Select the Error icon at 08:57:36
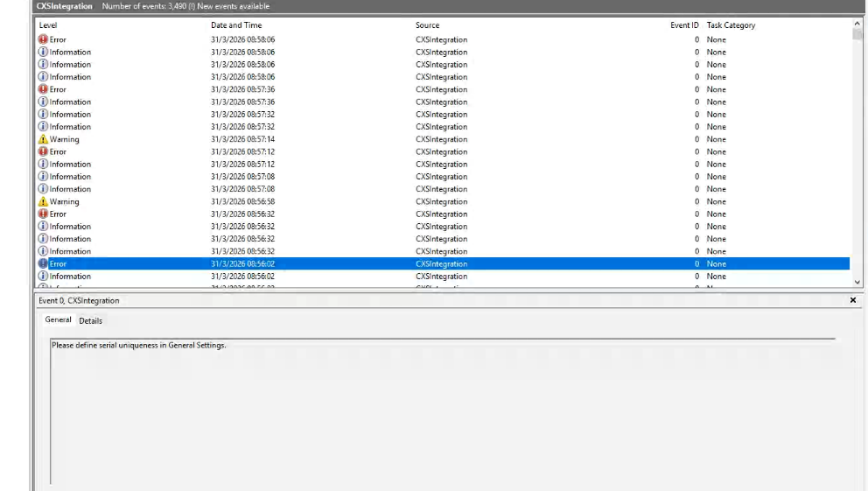The width and height of the screenshot is (868, 491). tap(43, 89)
